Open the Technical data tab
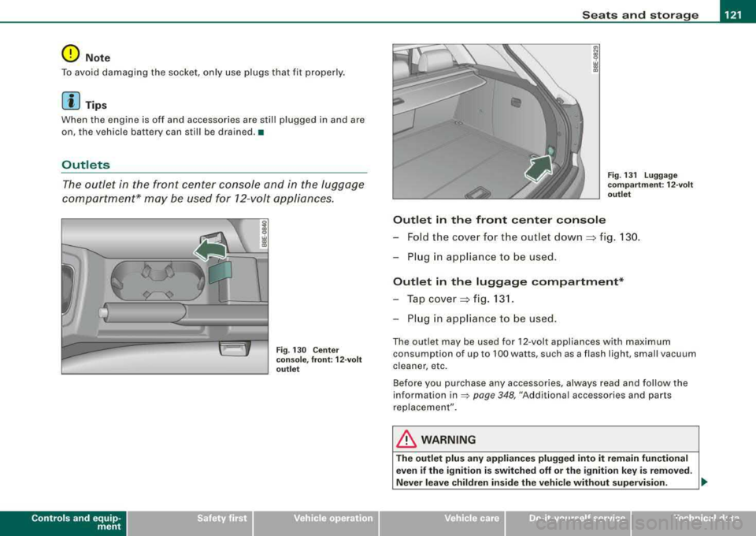756x536 pixels. point(694,523)
